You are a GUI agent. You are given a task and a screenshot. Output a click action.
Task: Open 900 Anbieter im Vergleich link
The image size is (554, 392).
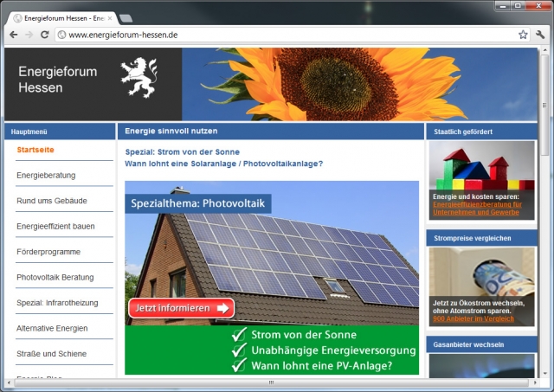[x=473, y=318]
